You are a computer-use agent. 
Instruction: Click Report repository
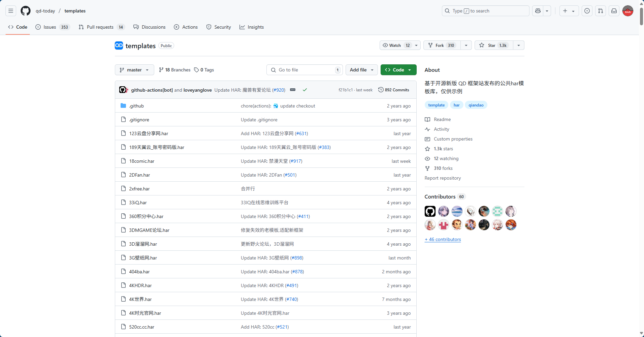443,178
